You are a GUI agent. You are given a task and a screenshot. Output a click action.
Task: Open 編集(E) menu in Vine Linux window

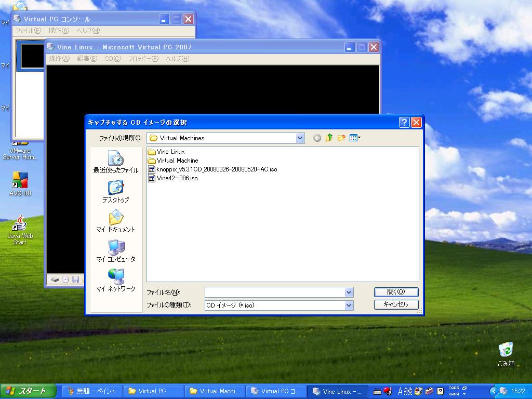[x=87, y=59]
